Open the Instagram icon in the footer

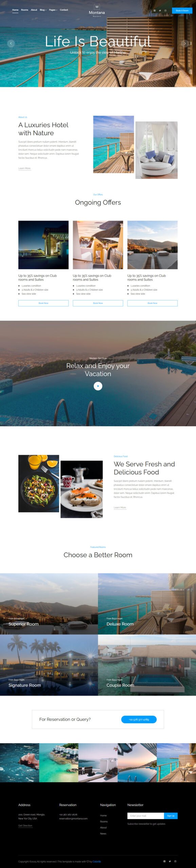tap(175, 861)
